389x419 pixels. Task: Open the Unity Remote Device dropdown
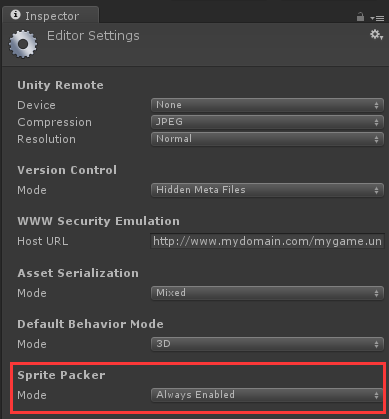coord(267,105)
